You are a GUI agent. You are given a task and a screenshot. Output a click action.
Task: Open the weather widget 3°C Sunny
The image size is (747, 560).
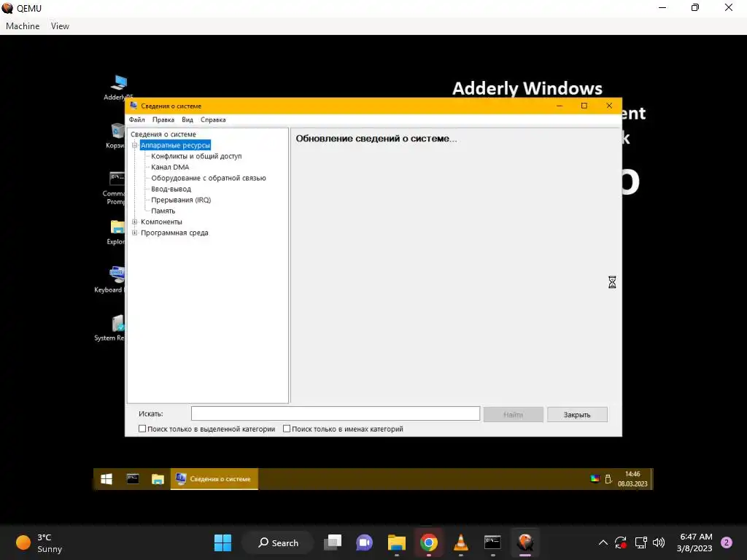pos(39,542)
